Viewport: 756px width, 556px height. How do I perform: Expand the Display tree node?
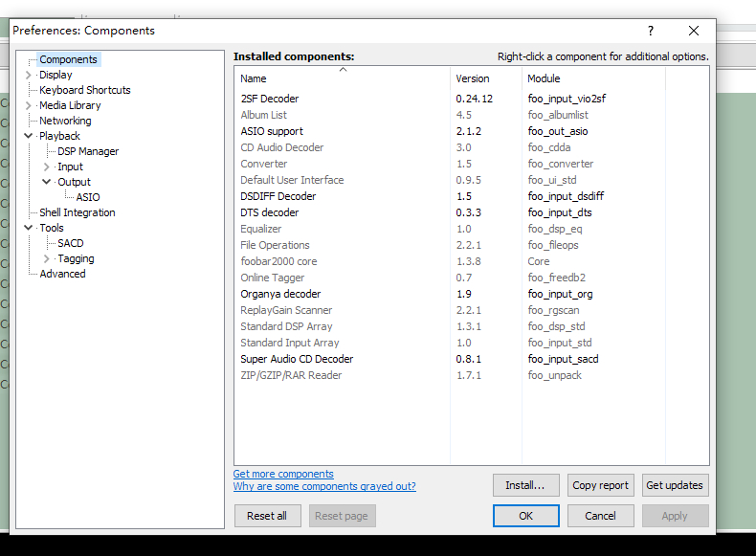(x=28, y=75)
